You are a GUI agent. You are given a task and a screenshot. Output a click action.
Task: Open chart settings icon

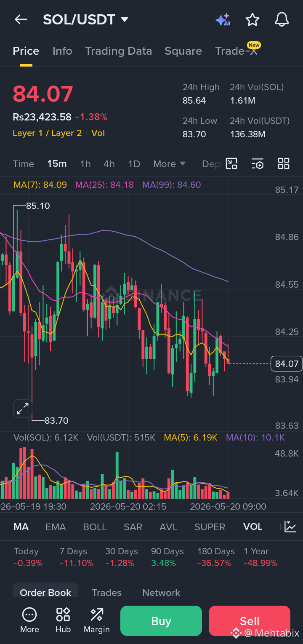click(x=258, y=164)
